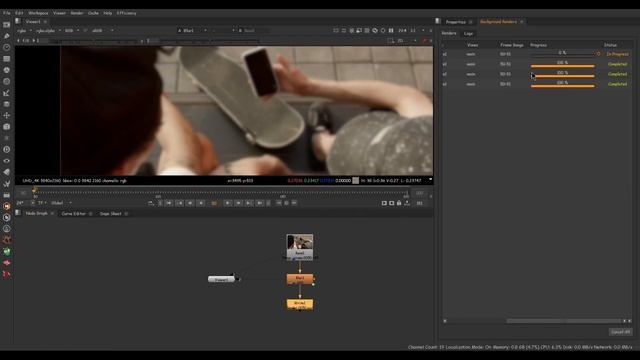Open the Filter nodes toolbar icon
Screen dimensions: 640x360
point(7,82)
